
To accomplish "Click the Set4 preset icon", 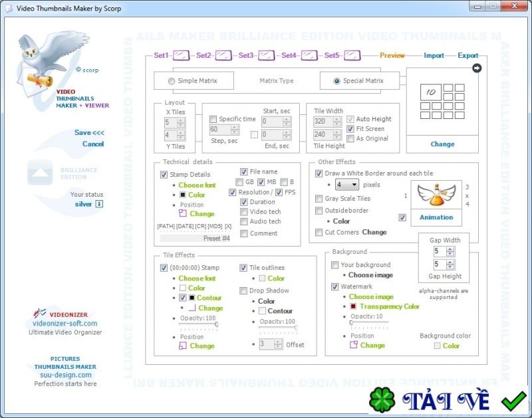I will 309,55.
